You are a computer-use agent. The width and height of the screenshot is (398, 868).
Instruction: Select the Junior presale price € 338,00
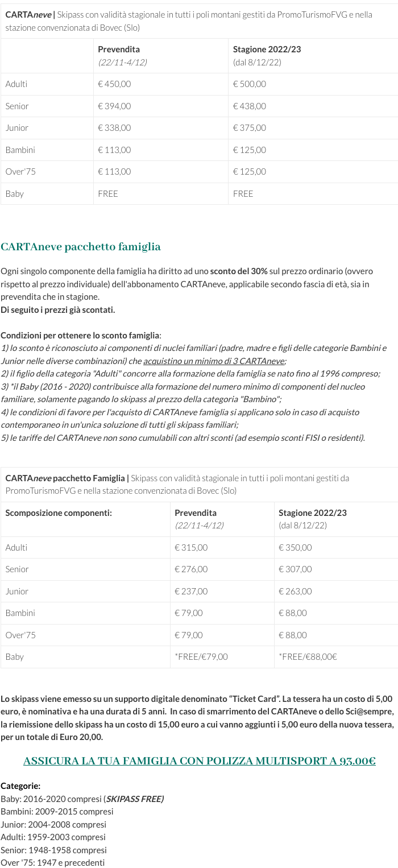tap(114, 128)
